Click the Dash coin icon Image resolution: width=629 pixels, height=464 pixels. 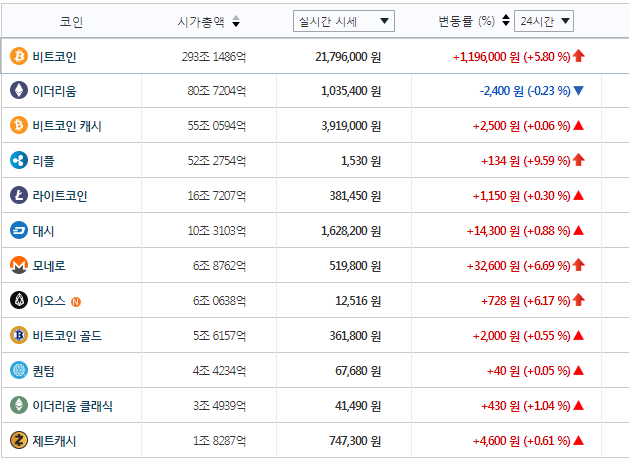tap(18, 230)
